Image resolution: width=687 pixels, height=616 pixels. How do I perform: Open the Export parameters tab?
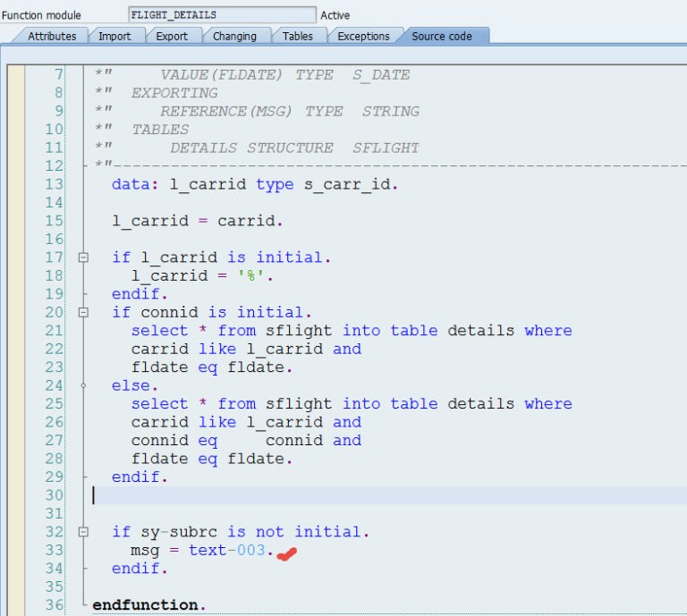(x=172, y=36)
